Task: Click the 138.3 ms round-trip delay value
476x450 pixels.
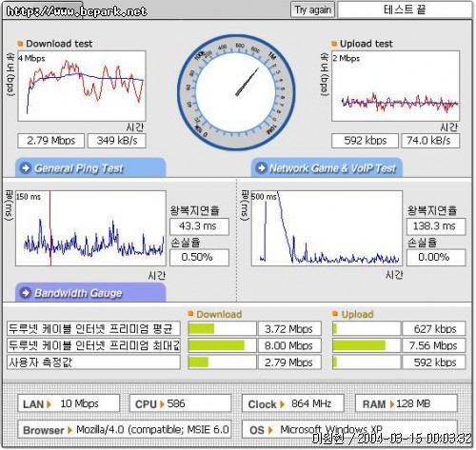Action: (x=436, y=226)
